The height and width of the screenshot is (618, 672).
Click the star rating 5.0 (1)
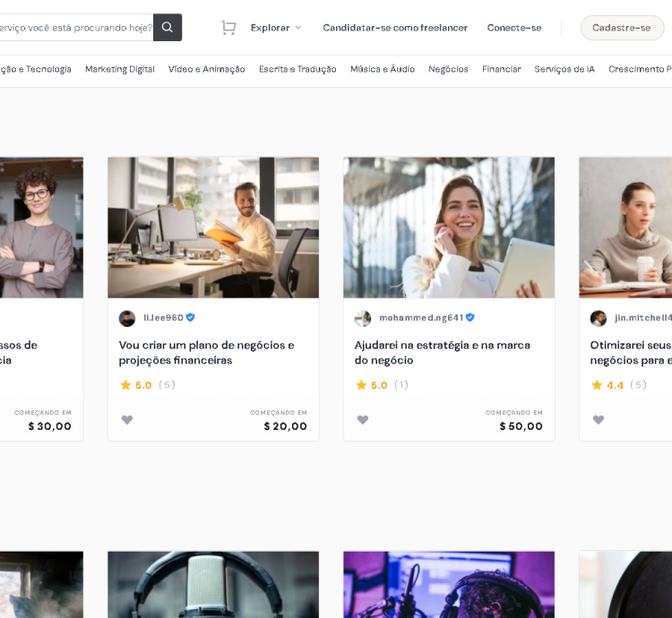coord(383,385)
